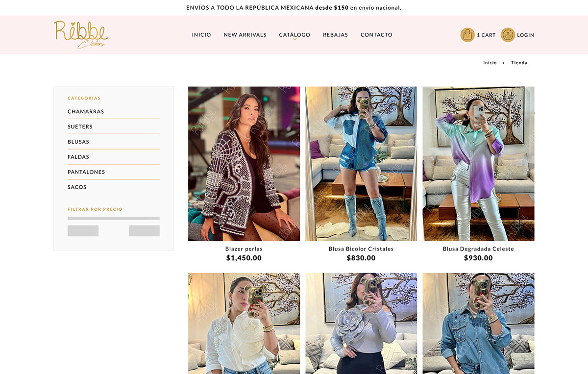Viewport: 588px width, 374px height.
Task: Open the denim jacket product image
Action: pos(478,324)
